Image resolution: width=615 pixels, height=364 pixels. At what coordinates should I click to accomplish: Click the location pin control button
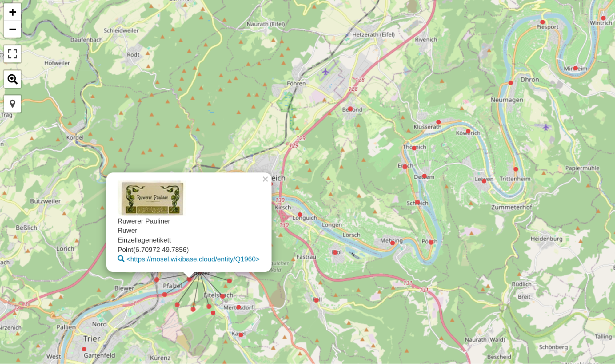(13, 104)
